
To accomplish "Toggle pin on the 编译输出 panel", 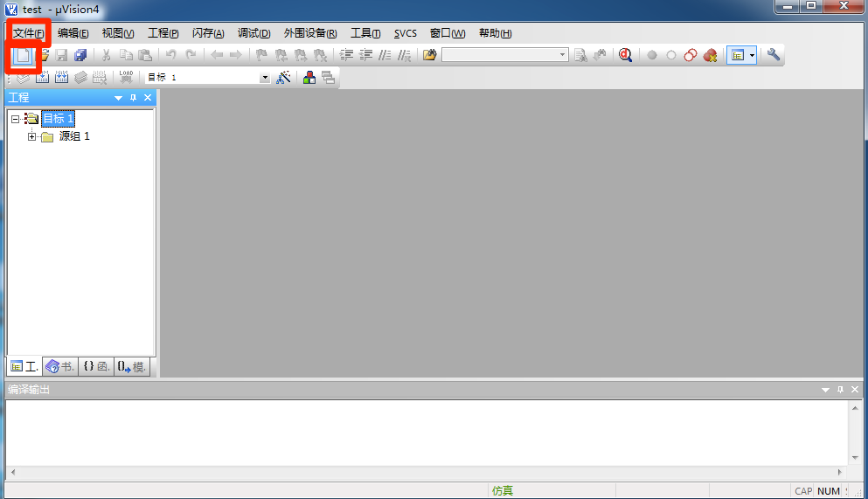I will (x=840, y=390).
